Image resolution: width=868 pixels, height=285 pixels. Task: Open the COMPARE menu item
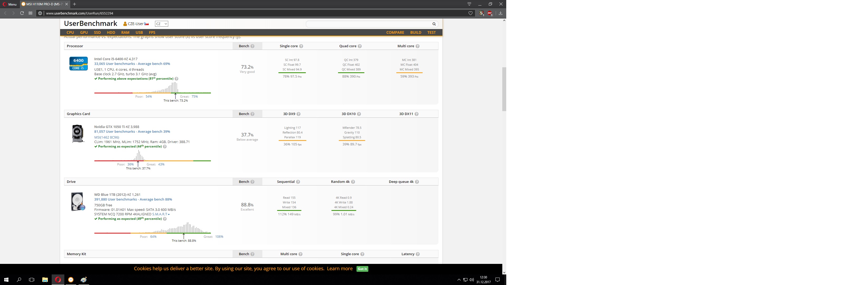click(x=395, y=32)
